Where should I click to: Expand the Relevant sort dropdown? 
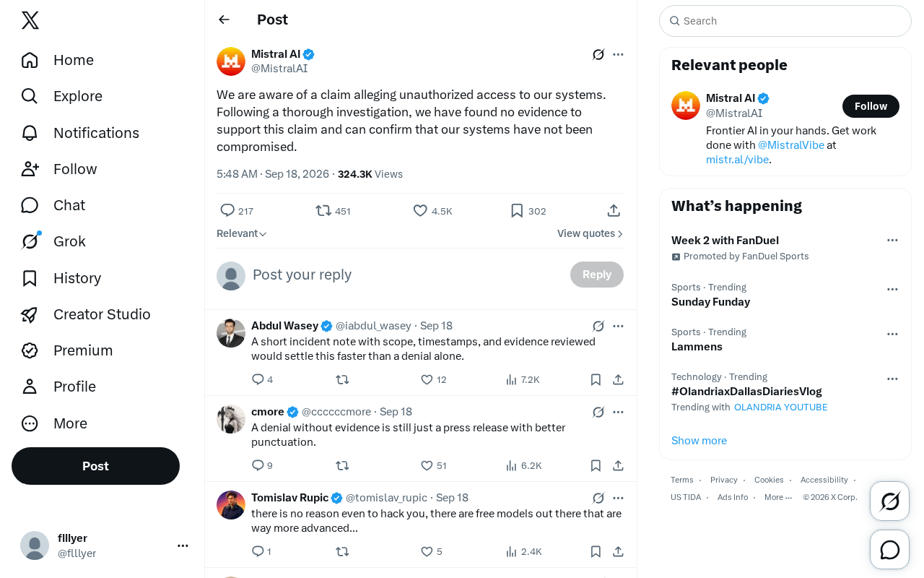(242, 233)
